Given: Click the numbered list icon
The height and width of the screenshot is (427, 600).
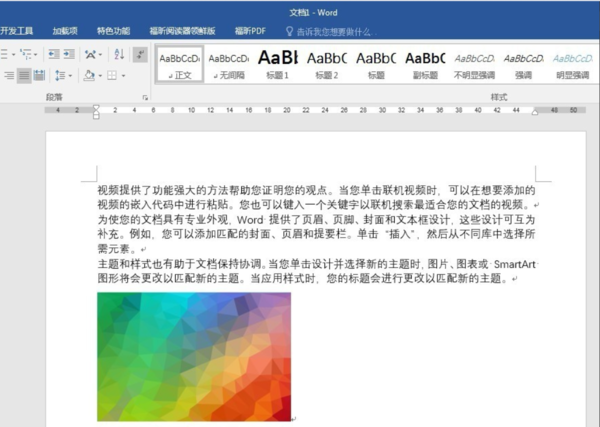Looking at the screenshot, I should (x=4, y=54).
